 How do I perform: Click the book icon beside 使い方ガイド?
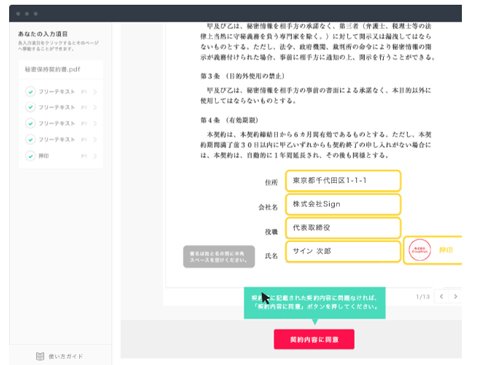[x=40, y=356]
